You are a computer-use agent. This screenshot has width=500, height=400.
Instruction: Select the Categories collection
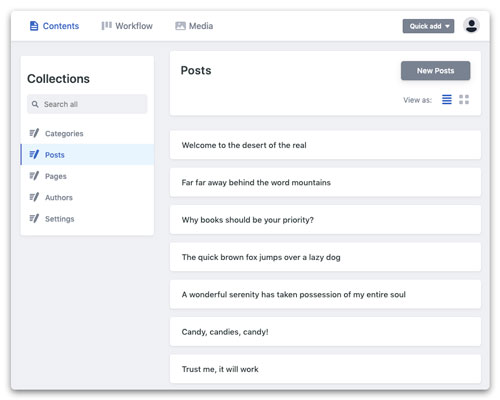(x=87, y=133)
